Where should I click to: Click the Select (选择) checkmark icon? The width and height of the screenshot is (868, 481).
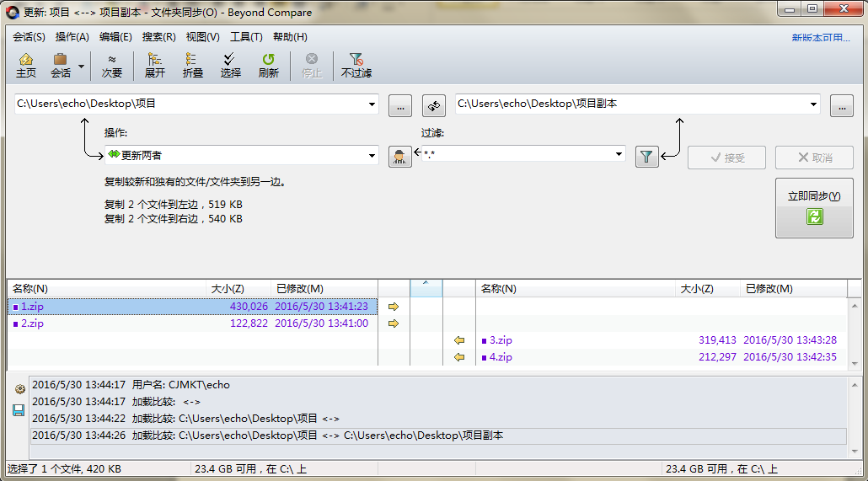pyautogui.click(x=230, y=66)
